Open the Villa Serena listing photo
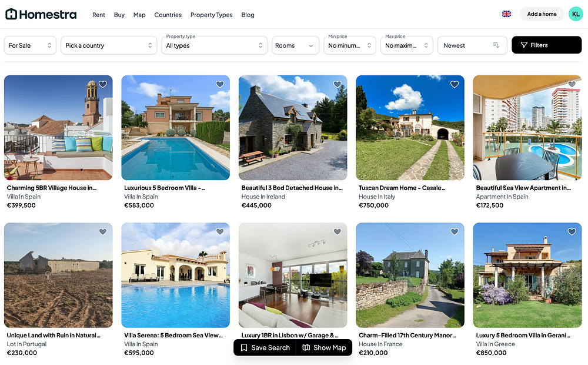Image resolution: width=588 pixels, height=365 pixels. [x=175, y=276]
